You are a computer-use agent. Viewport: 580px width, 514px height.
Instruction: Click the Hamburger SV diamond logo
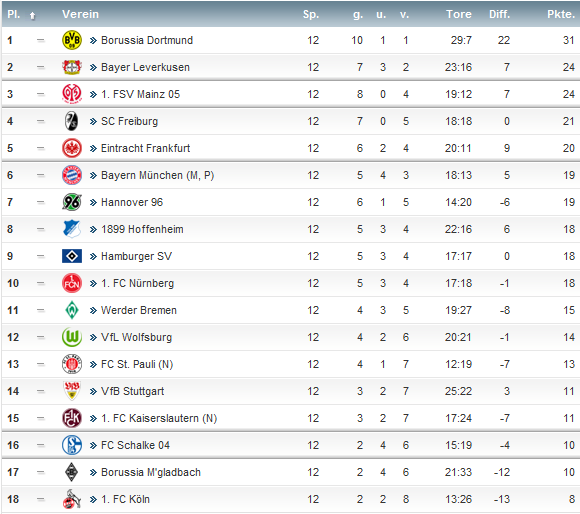click(x=72, y=256)
